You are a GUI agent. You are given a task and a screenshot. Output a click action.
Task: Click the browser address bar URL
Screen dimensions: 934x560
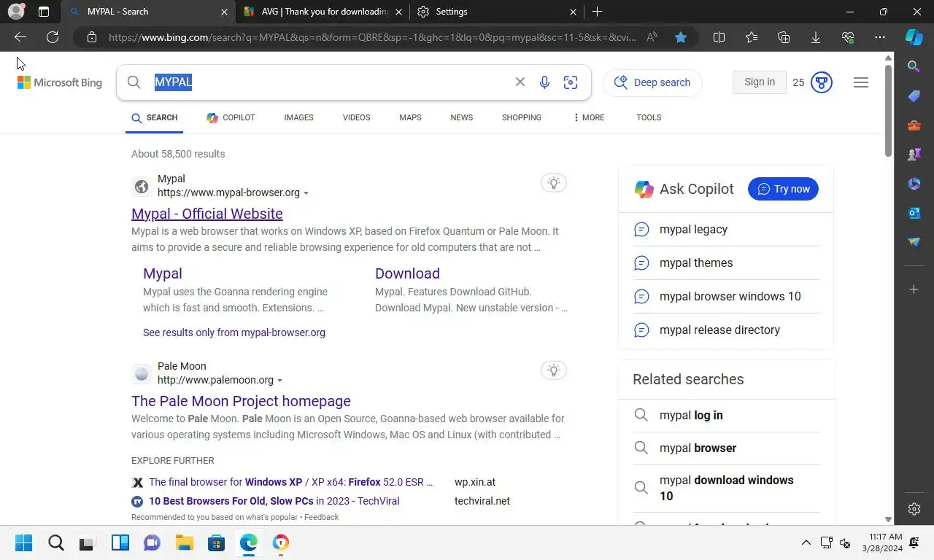point(372,37)
